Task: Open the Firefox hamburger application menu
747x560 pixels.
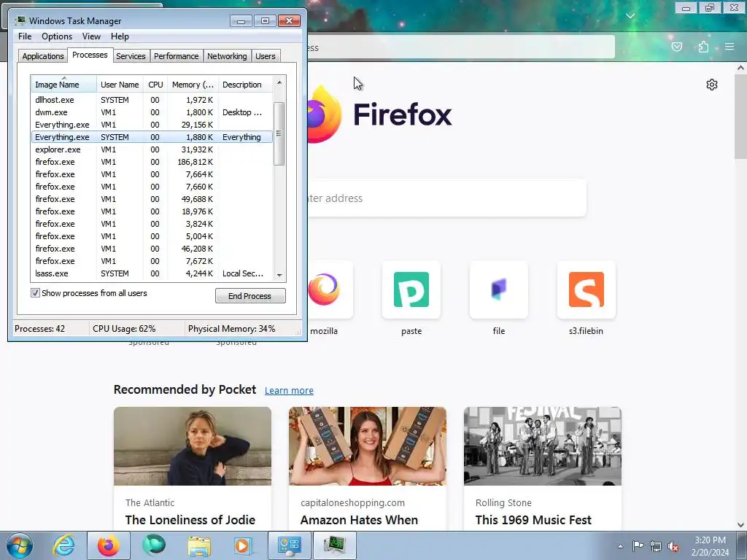Action: pos(729,47)
